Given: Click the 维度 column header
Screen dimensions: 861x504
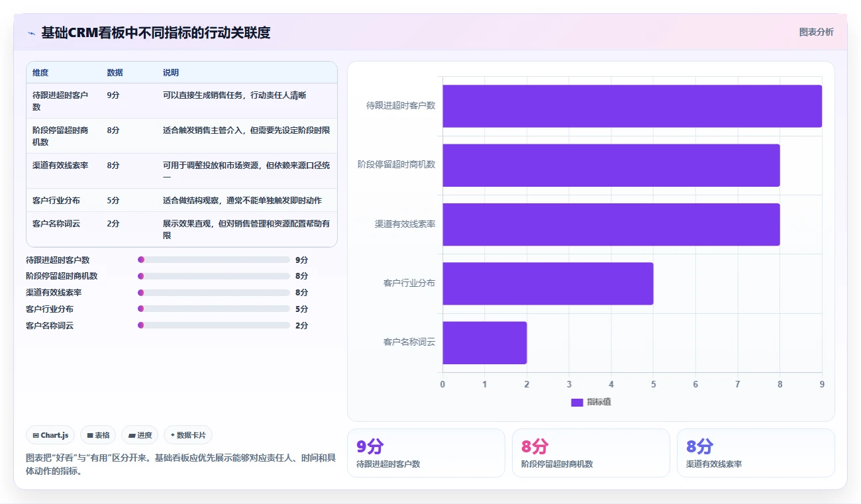Looking at the screenshot, I should pos(40,73).
